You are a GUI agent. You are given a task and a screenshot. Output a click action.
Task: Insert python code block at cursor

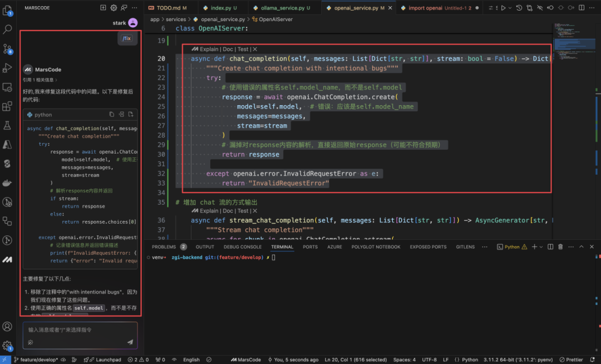click(121, 114)
